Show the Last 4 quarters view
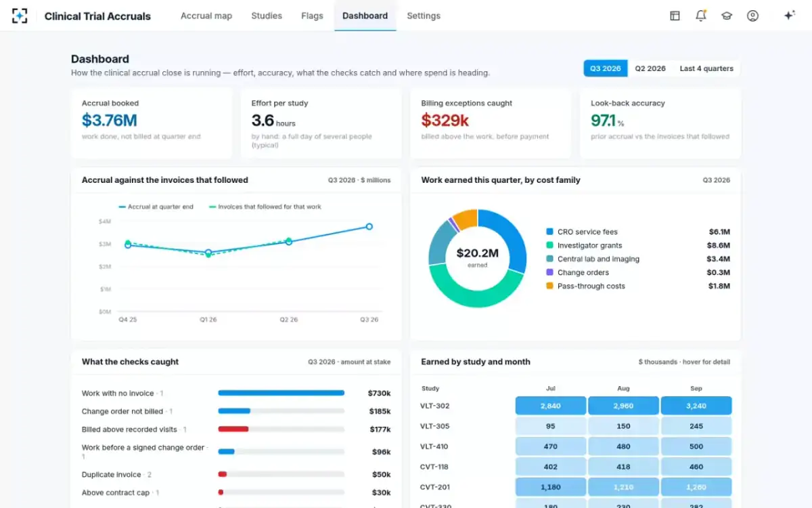 tap(706, 68)
